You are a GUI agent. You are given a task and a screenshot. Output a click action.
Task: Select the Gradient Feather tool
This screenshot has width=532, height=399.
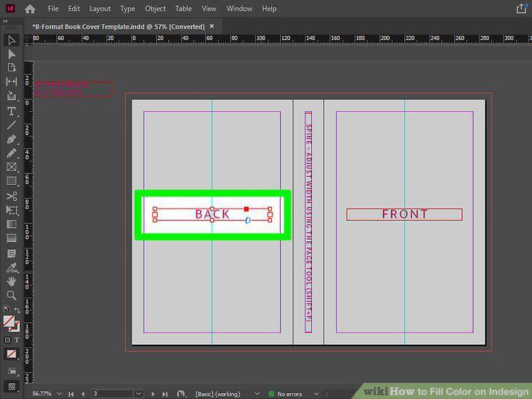[11, 237]
